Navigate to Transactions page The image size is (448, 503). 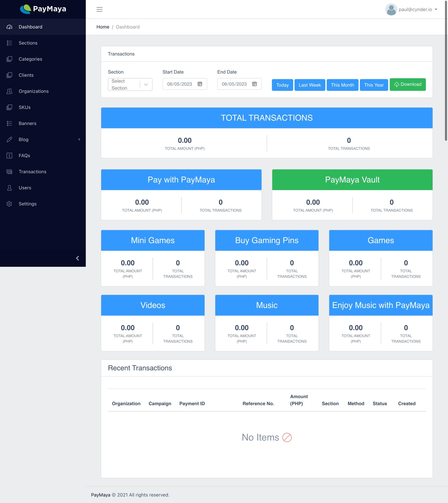[43, 172]
